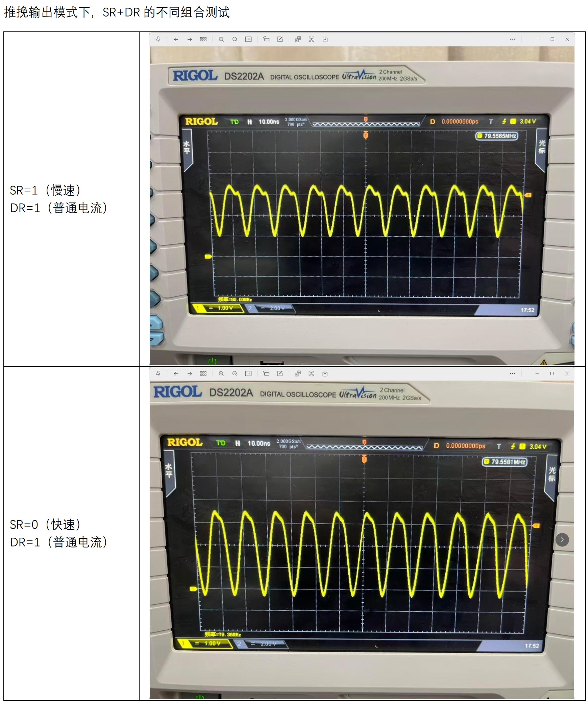Click the 79.5581MHz frequency readout
This screenshot has width=588, height=703.
point(505,462)
